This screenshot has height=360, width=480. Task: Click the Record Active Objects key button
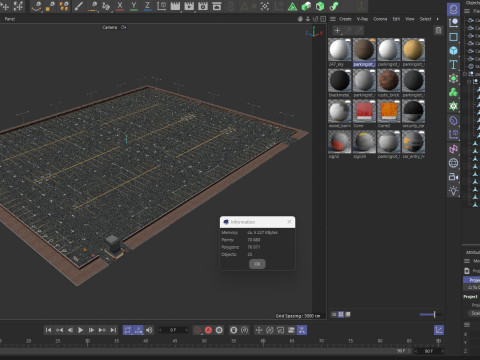coord(198,330)
